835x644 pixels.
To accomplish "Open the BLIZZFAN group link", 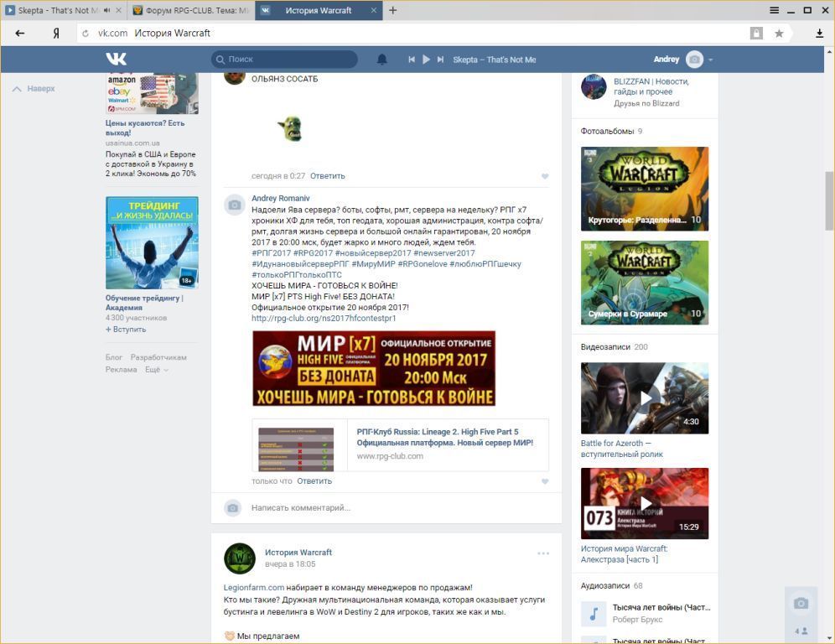I will pyautogui.click(x=651, y=86).
